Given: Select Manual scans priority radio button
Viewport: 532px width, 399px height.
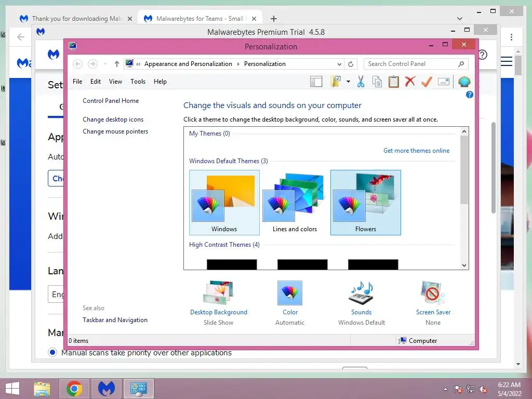Looking at the screenshot, I should tap(52, 353).
